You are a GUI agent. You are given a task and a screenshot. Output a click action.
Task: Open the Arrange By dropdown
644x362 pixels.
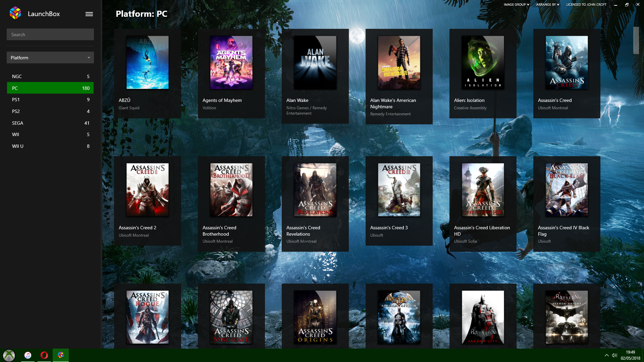(x=547, y=5)
